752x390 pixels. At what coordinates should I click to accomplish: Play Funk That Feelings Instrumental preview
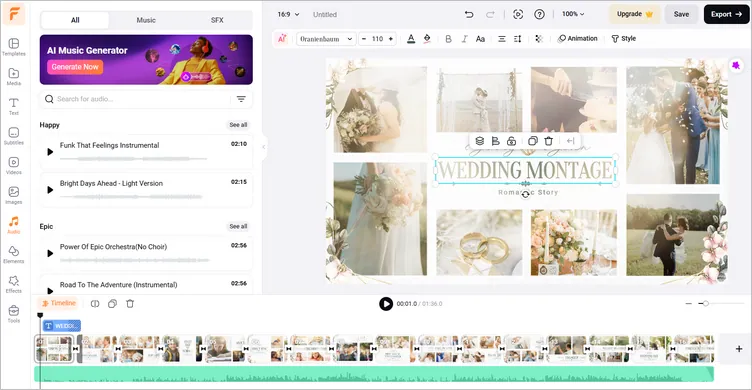pos(50,152)
